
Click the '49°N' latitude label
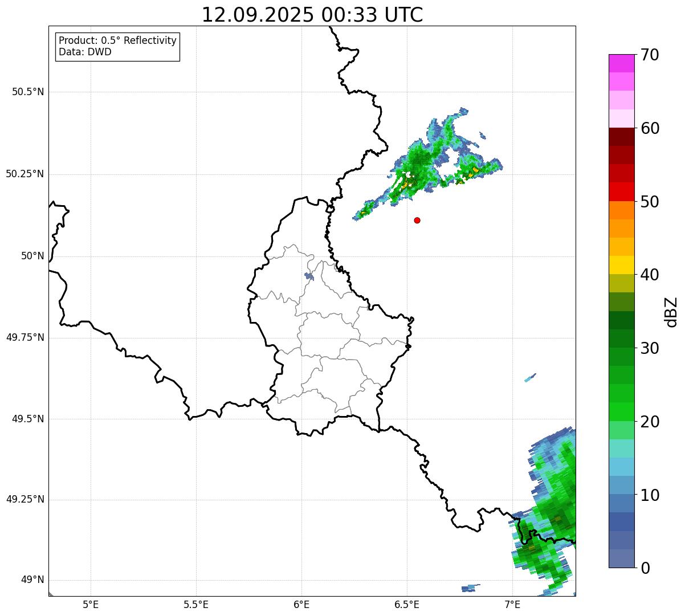coord(32,580)
